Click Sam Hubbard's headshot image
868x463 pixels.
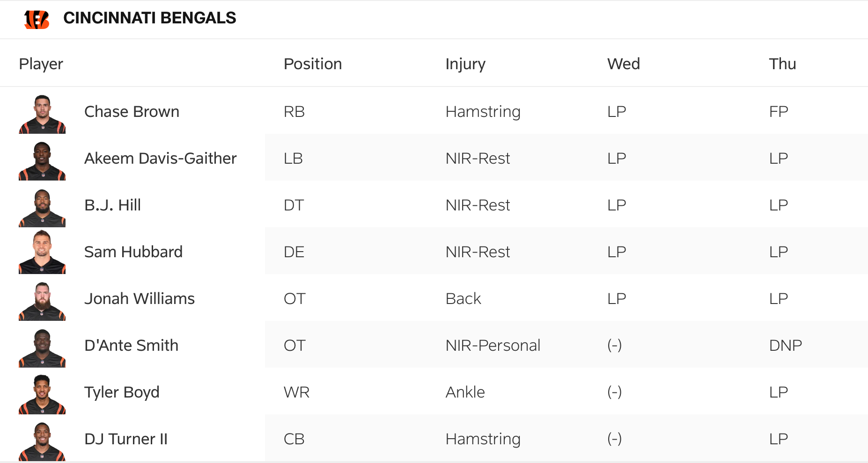click(x=42, y=253)
